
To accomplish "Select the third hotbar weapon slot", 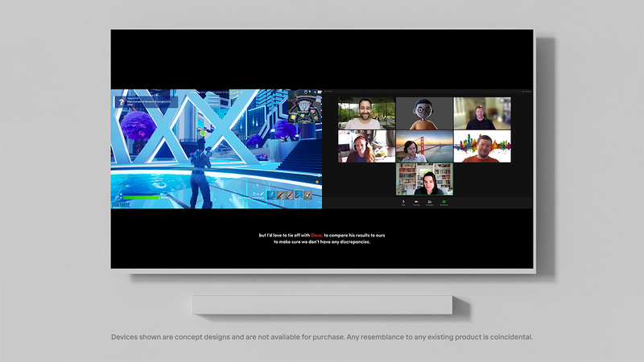I will [x=290, y=195].
